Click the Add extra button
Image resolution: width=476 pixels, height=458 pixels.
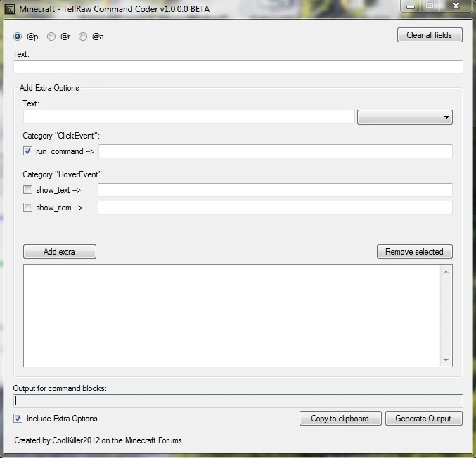tap(60, 252)
